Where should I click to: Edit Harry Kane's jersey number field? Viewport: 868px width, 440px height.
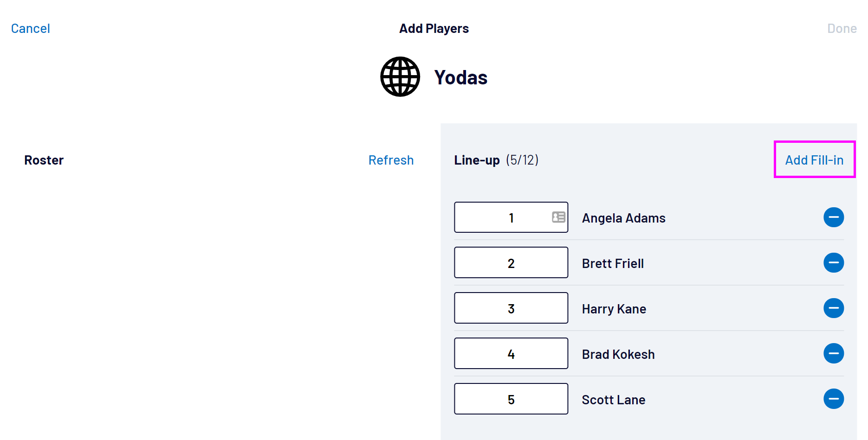coord(511,308)
